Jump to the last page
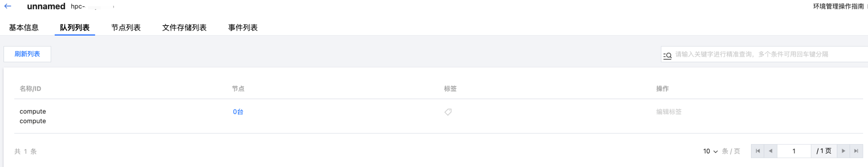Image resolution: width=868 pixels, height=167 pixels. (856, 151)
